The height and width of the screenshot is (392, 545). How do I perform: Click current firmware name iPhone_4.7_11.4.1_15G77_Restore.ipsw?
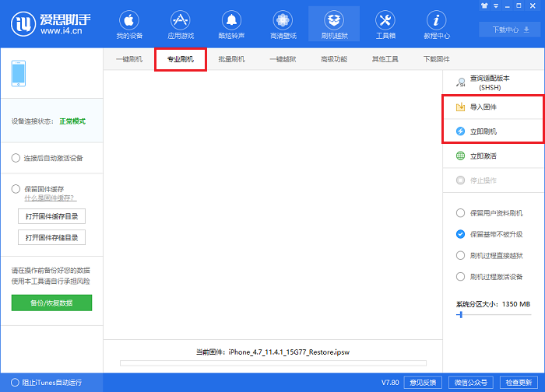(289, 352)
